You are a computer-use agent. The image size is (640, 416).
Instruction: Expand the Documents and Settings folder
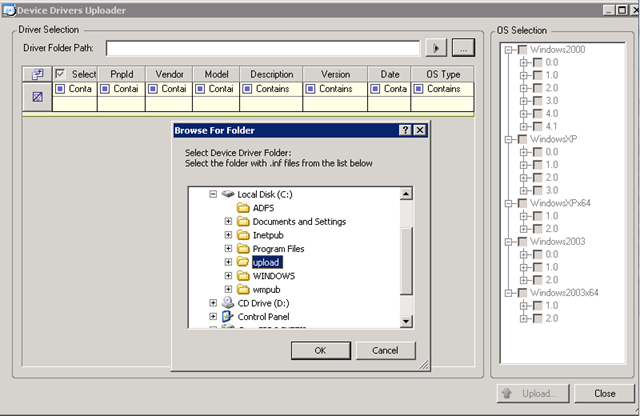pyautogui.click(x=228, y=222)
